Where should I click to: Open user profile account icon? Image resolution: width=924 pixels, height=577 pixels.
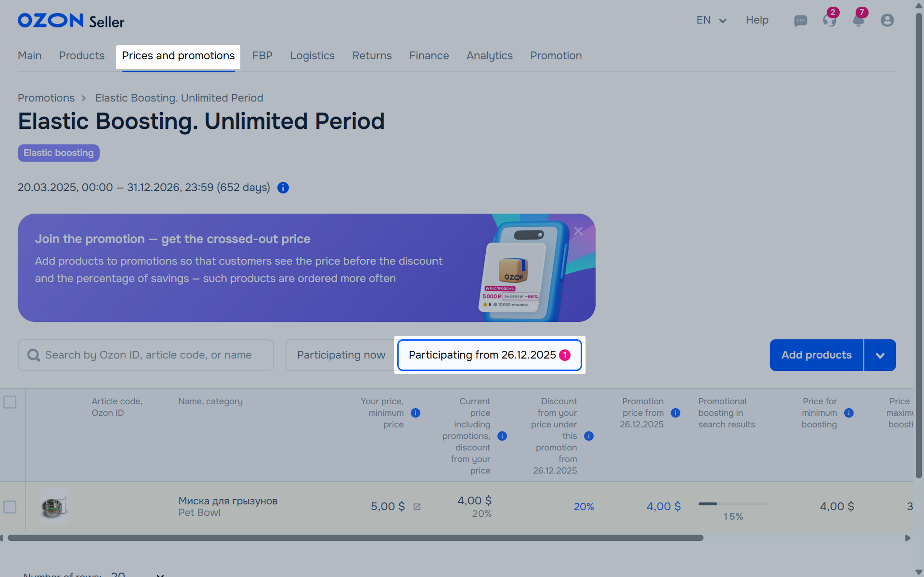click(887, 20)
